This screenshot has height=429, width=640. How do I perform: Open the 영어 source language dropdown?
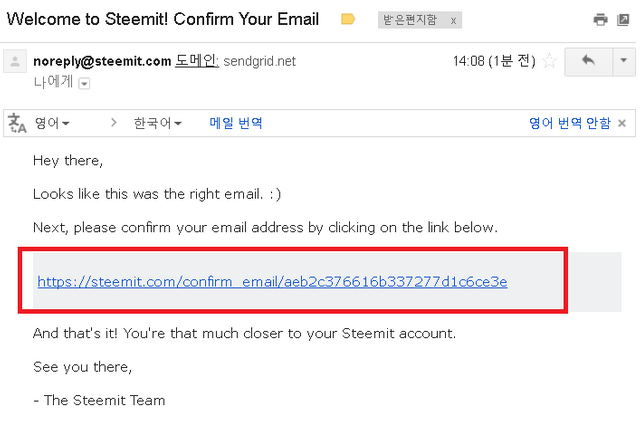click(52, 123)
